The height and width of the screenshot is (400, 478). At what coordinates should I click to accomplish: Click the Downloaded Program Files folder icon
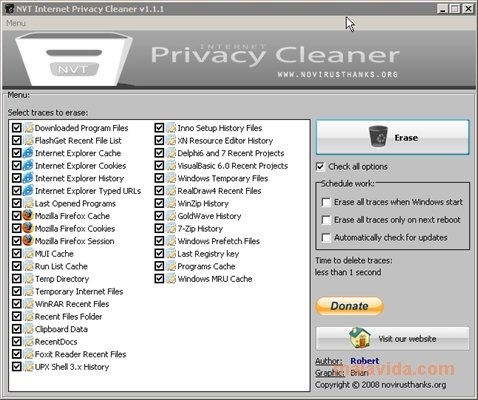pyautogui.click(x=29, y=128)
